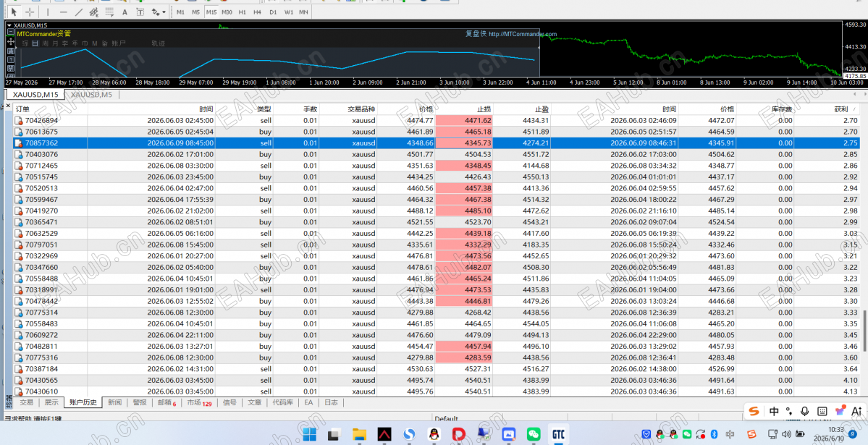Select the 周 period in MTCommander
The width and height of the screenshot is (868, 445).
coord(45,43)
